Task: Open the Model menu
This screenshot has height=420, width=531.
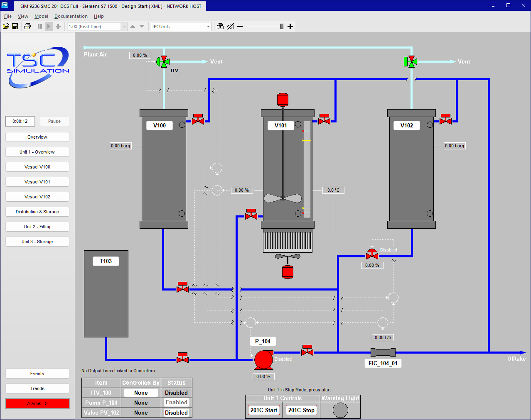Action: pyautogui.click(x=41, y=16)
